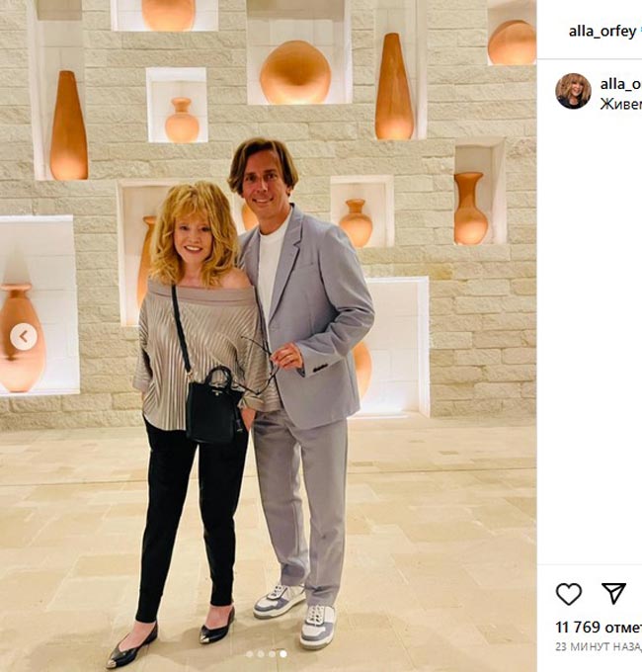View the 11 769 likes list
Viewport: 642px width, 672px height.
[599, 628]
